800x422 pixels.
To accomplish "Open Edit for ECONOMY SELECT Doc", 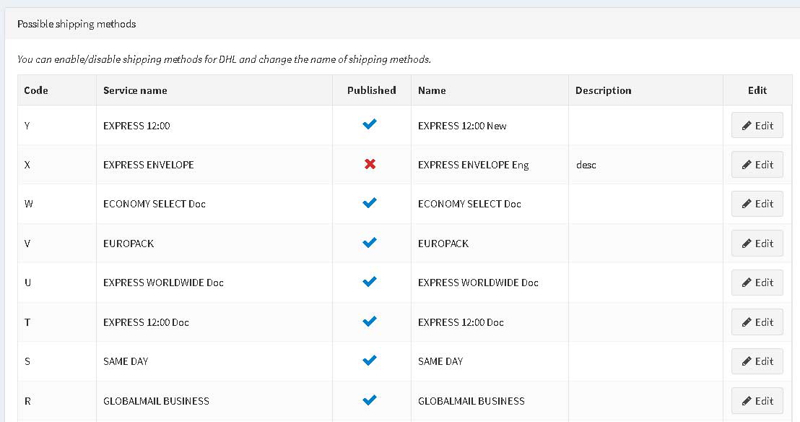I will coord(757,204).
